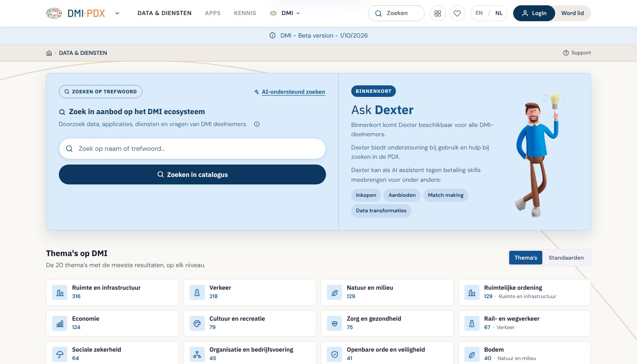Viewport: 637px width, 364px height.
Task: Click Zoeken in catalogus button
Action: coord(192,175)
